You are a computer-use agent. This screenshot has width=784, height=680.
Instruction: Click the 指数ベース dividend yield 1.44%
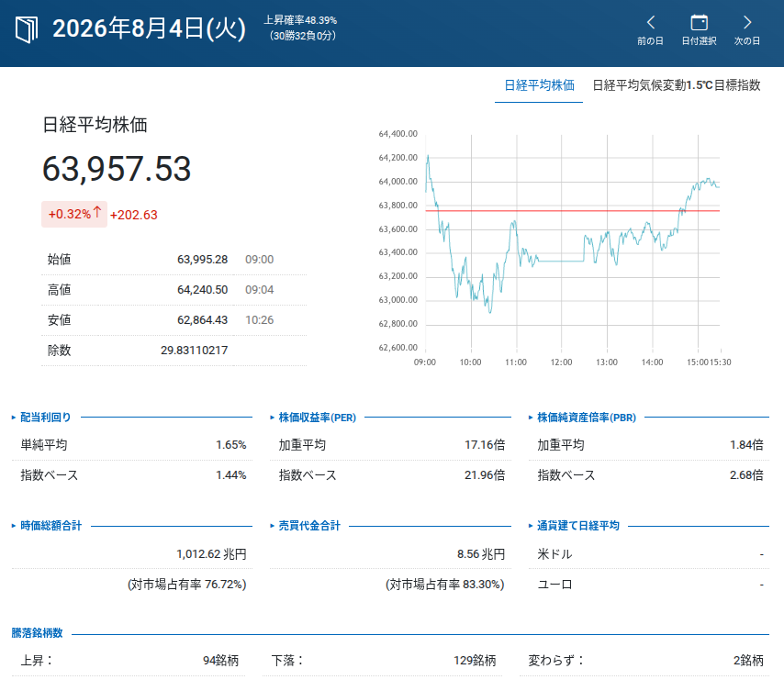tap(231, 475)
